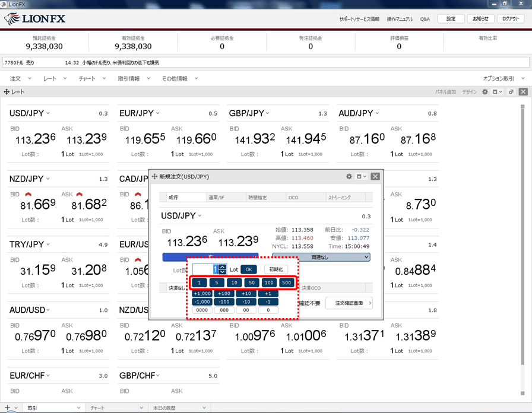Open the 取引情報 menu
532x413 pixels.
click(134, 78)
